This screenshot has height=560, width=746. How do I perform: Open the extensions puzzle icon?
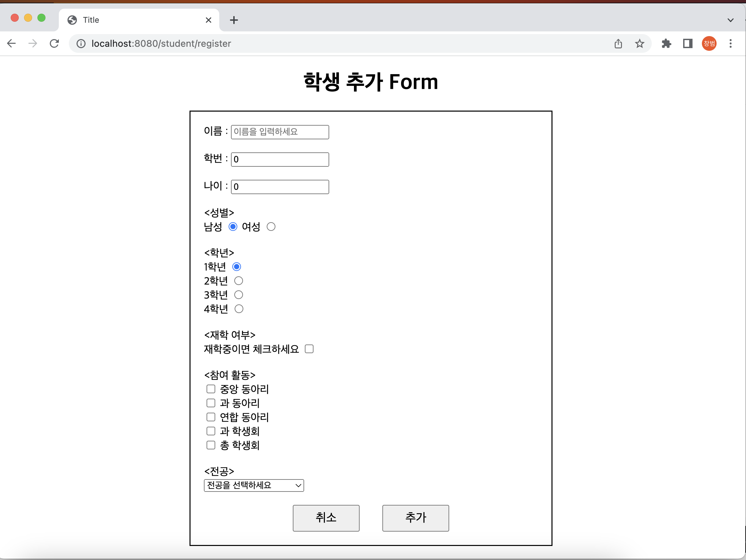[x=666, y=43]
